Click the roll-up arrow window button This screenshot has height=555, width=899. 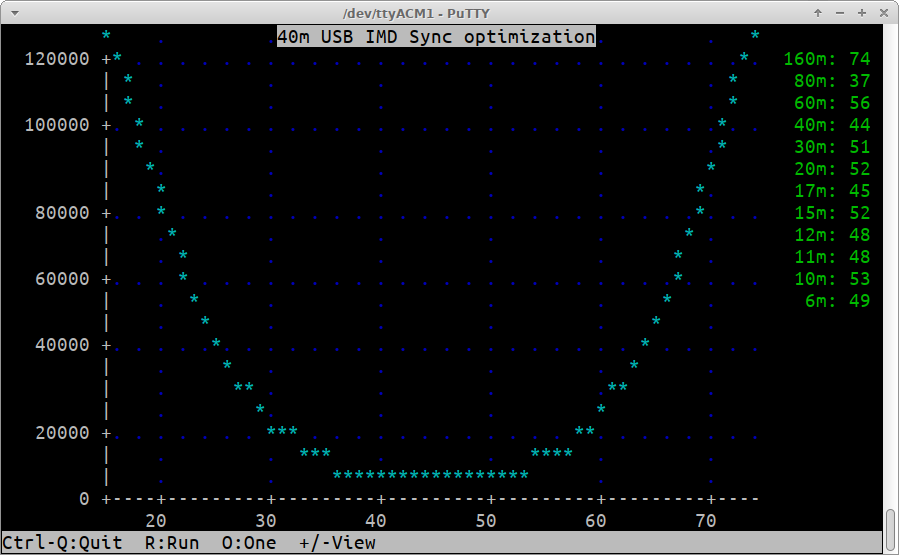pos(818,12)
